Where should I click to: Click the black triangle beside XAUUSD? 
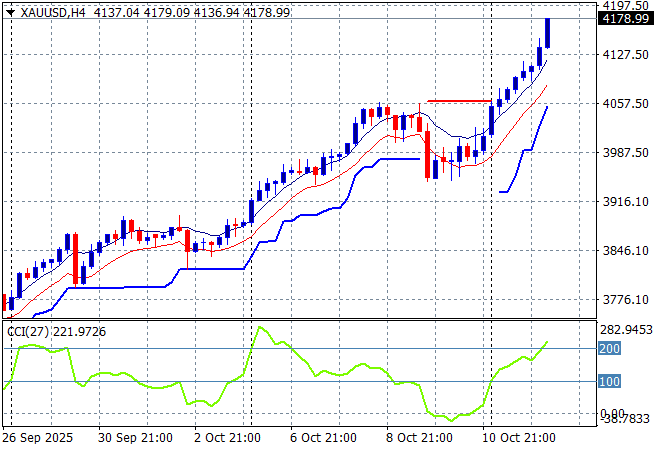click(10, 12)
